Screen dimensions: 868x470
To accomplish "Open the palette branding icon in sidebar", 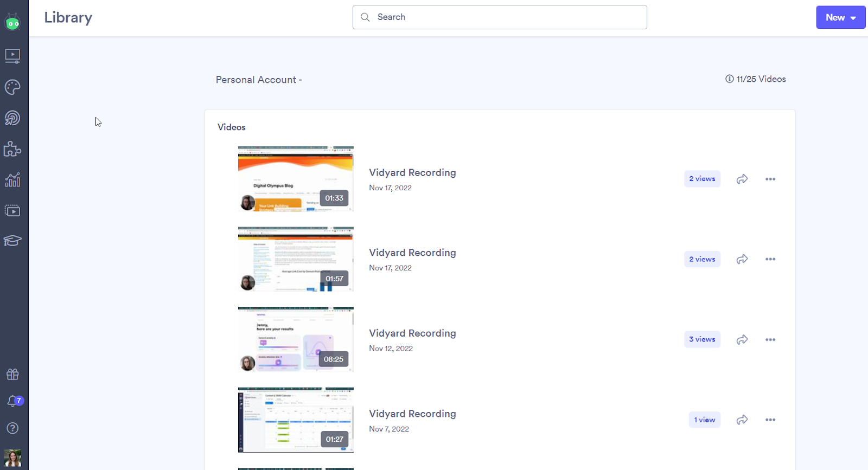I will (12, 87).
